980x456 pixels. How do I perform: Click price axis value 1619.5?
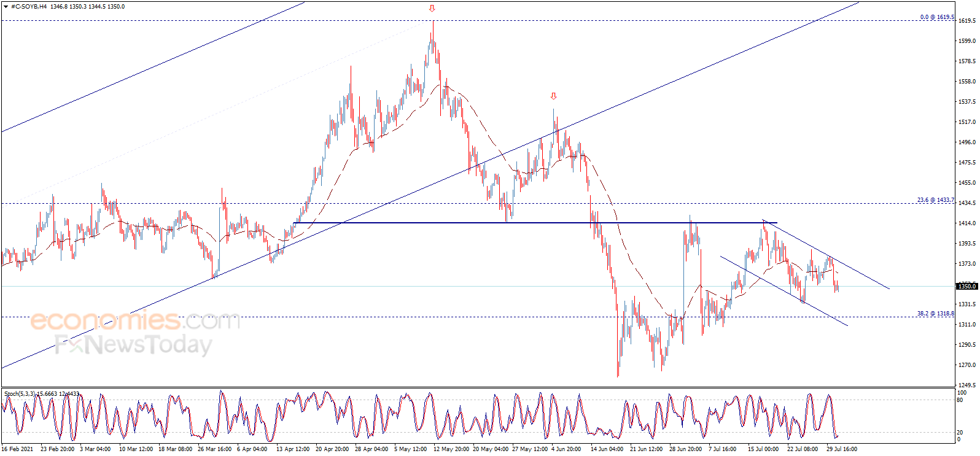click(966, 21)
